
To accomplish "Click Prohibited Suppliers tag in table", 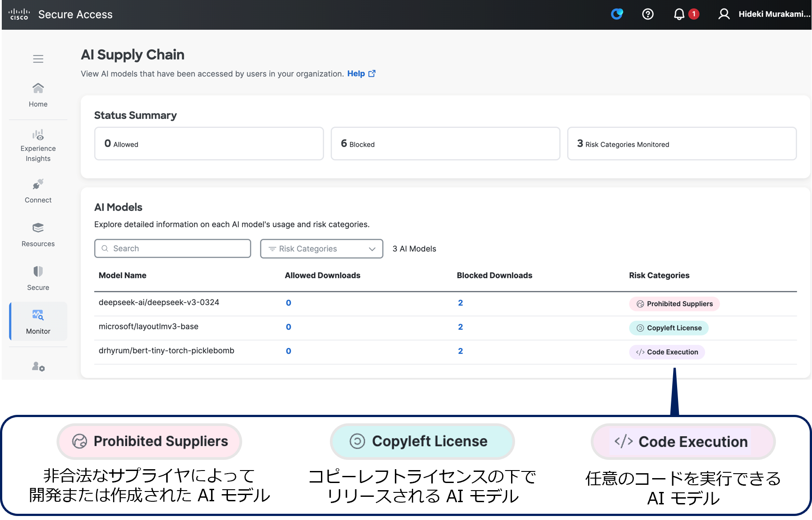I will point(674,304).
